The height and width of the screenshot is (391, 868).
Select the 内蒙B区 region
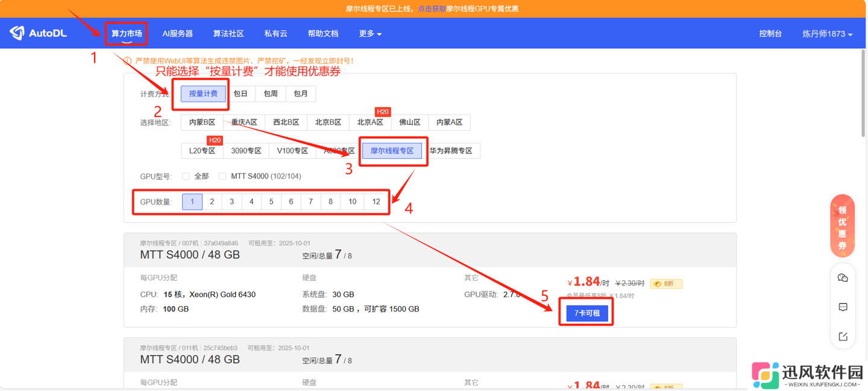(202, 122)
